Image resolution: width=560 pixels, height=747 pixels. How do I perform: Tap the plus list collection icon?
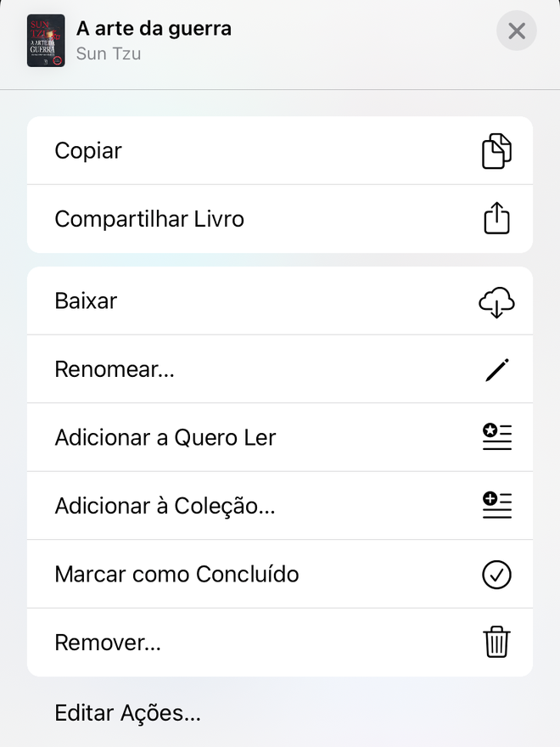click(x=496, y=505)
